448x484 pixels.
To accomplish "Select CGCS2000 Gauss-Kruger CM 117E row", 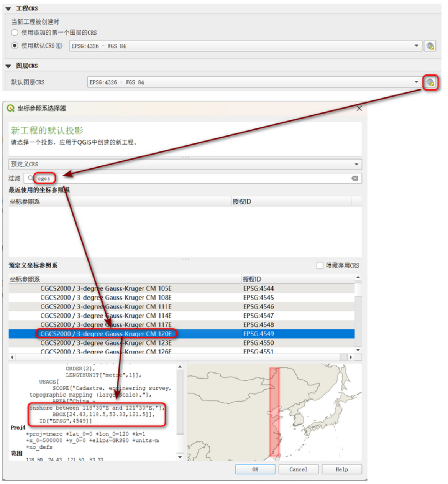I will (182, 325).
